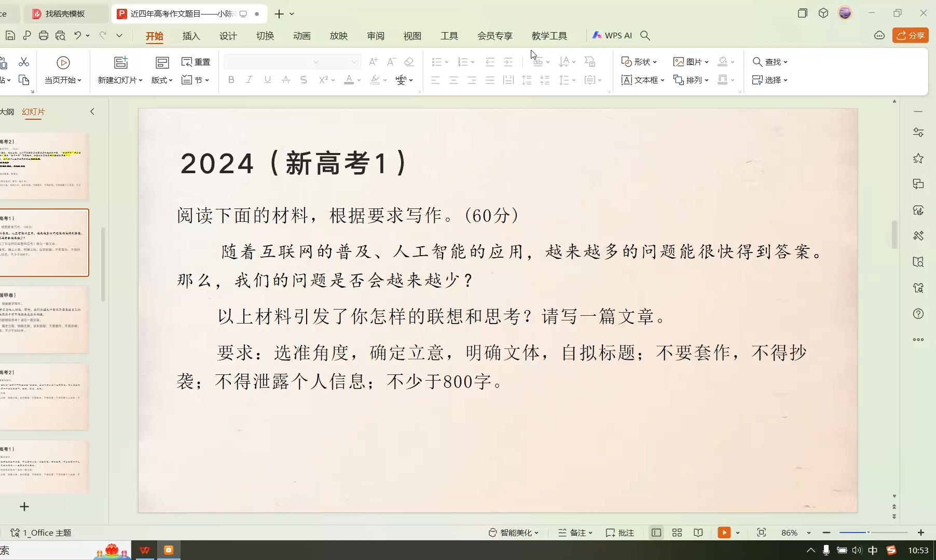Image resolution: width=936 pixels, height=560 pixels.
Task: Click the Reset (重置) slide button
Action: coord(196,62)
